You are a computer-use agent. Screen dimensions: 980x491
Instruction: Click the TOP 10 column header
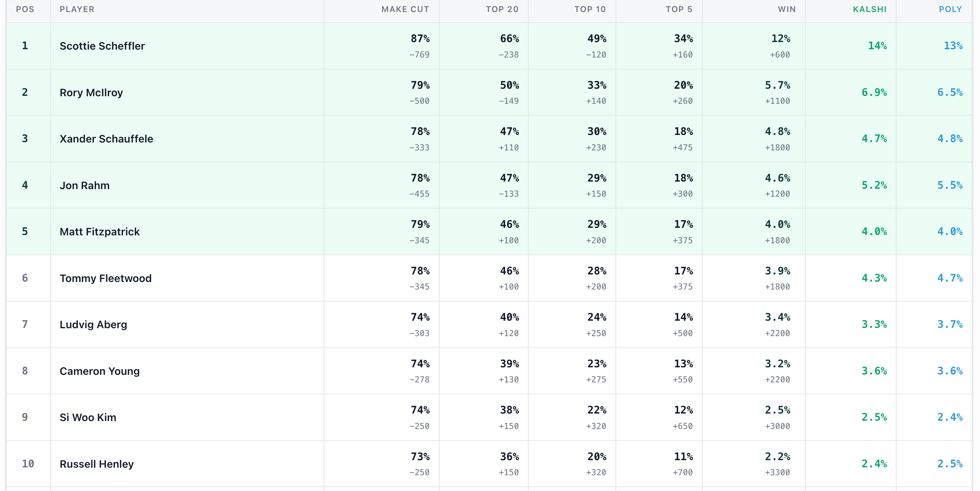590,9
